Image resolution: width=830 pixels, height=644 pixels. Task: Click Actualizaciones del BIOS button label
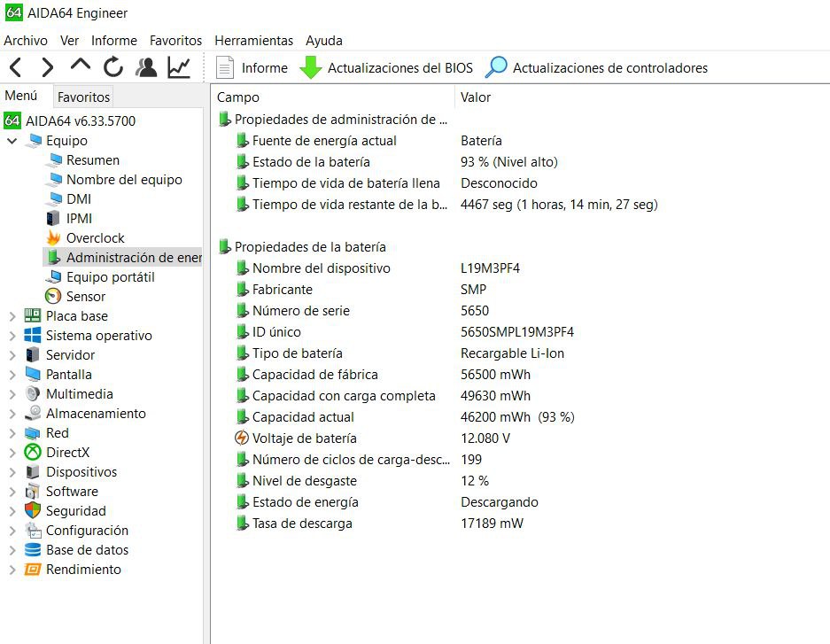[x=400, y=67]
